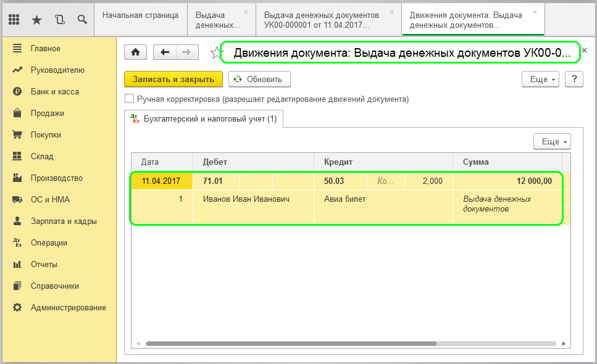Click Записать и закрыть button
Viewport: 597px width, 364px height.
[173, 79]
